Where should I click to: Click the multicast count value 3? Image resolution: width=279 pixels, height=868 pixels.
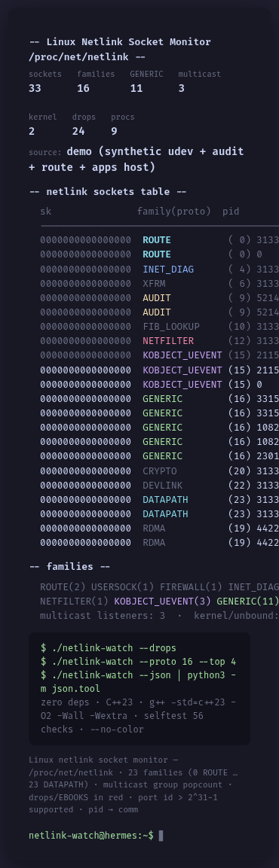(x=182, y=88)
